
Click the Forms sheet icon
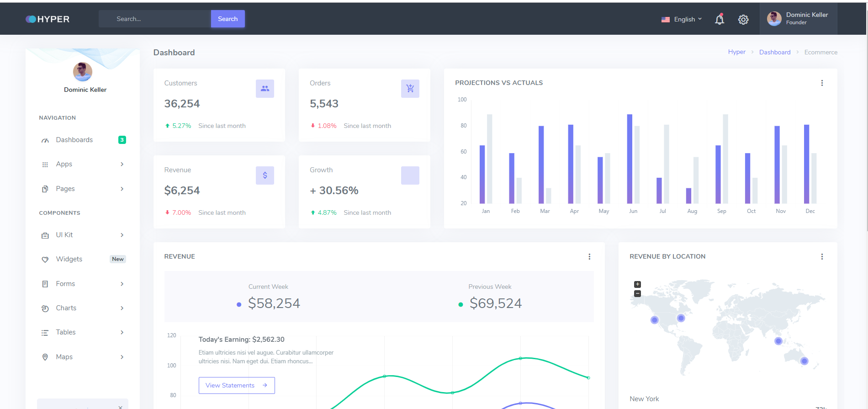[45, 284]
